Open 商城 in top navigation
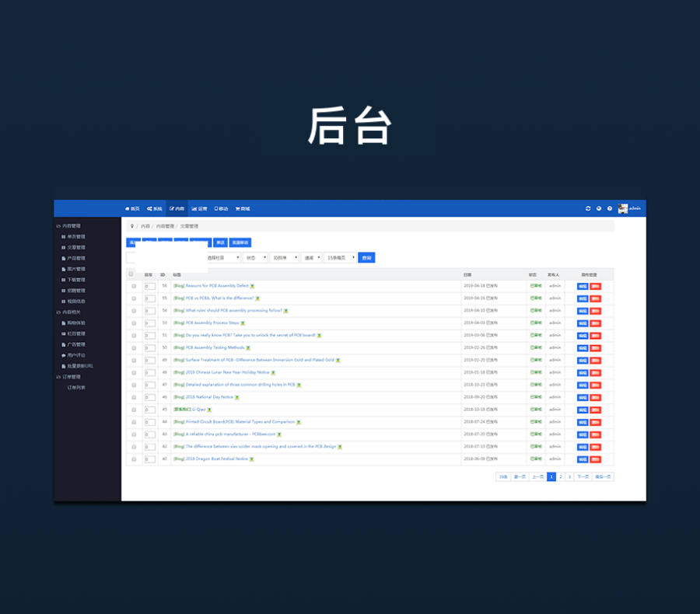 click(243, 209)
